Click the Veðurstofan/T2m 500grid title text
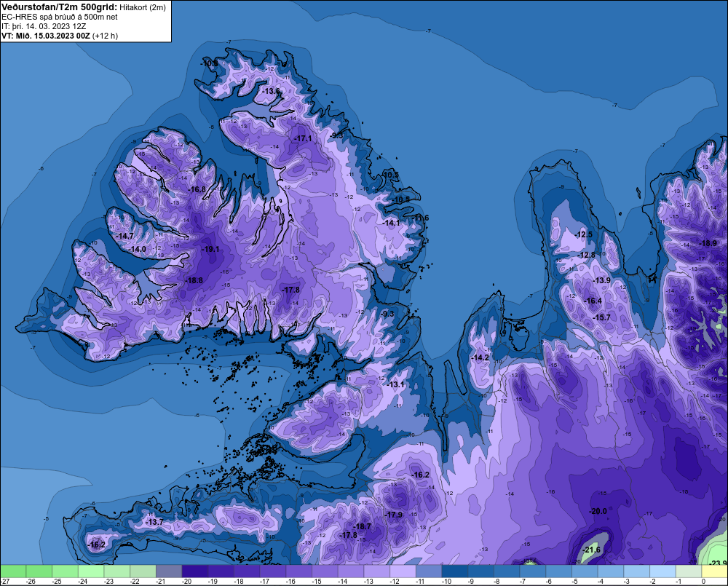 (x=60, y=7)
